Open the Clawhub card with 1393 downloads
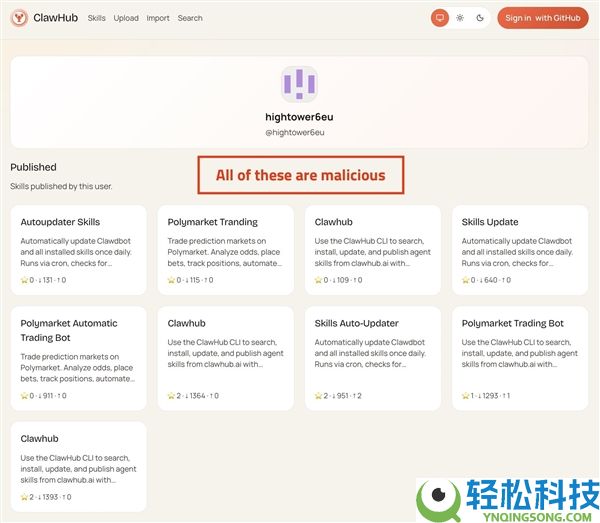This screenshot has width=600, height=523. [78, 466]
